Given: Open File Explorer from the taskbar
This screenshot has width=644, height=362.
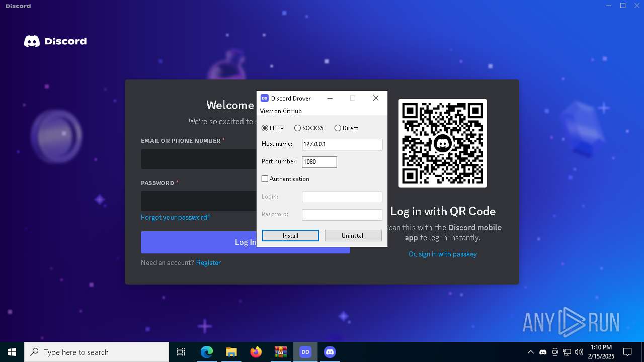Looking at the screenshot, I should [231, 352].
